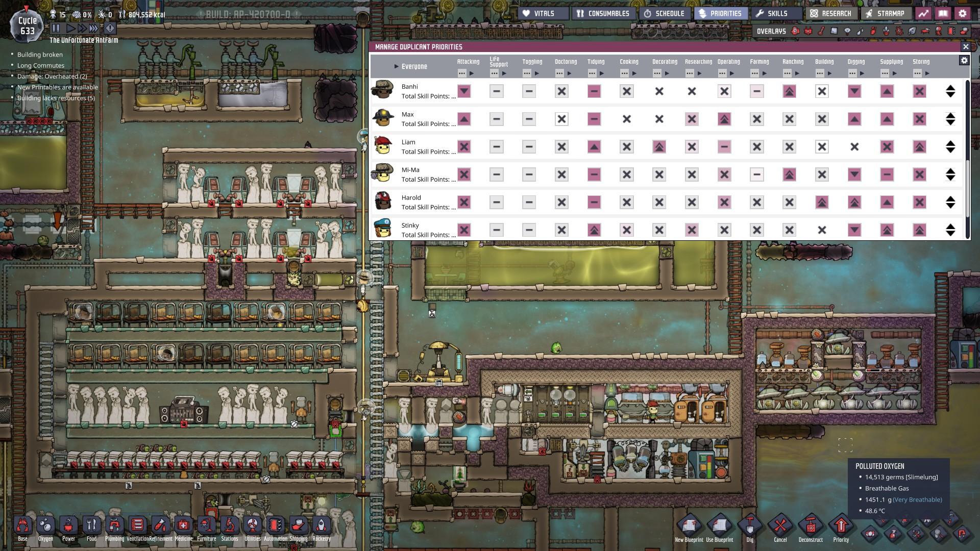The width and height of the screenshot is (980, 551).
Task: Open Digging column options dropdown
Action: [x=852, y=73]
